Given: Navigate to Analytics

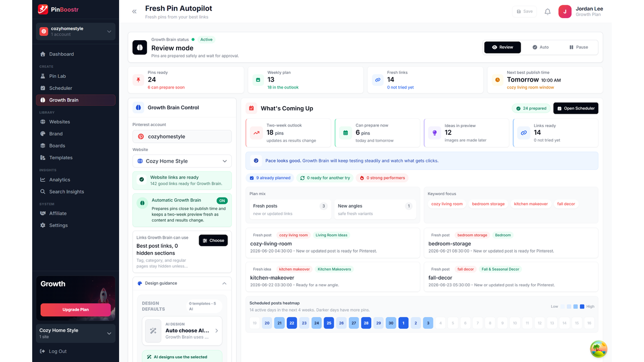Looking at the screenshot, I should [x=76, y=180].
